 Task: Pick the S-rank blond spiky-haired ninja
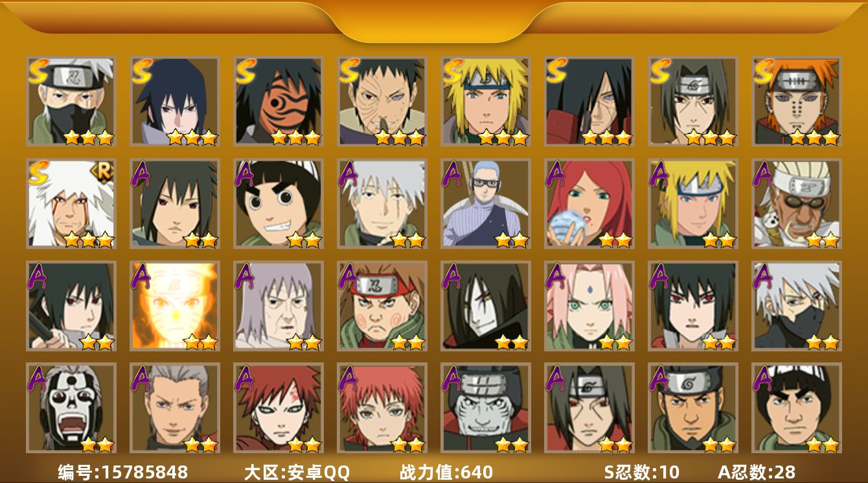point(486,101)
